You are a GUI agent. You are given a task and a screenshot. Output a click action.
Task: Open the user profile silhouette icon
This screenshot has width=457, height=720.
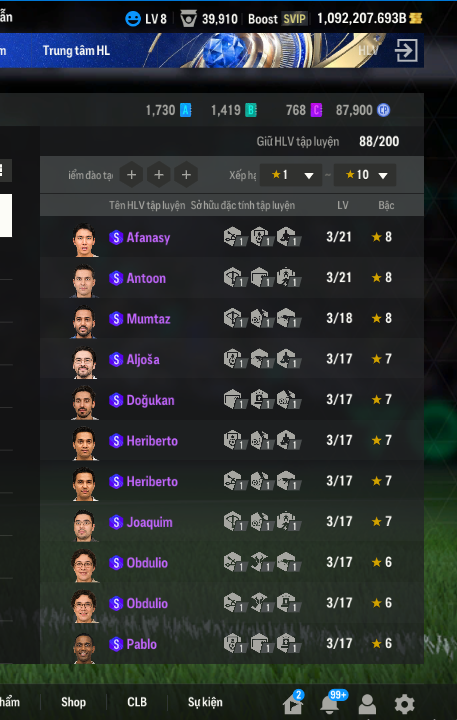[367, 704]
